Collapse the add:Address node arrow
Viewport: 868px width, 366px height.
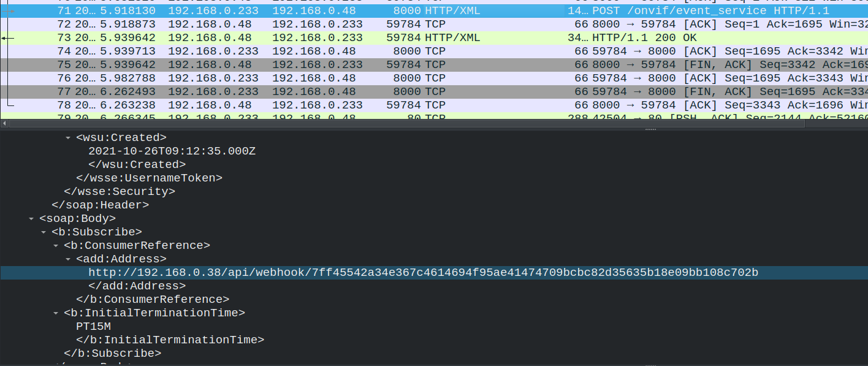[68, 259]
